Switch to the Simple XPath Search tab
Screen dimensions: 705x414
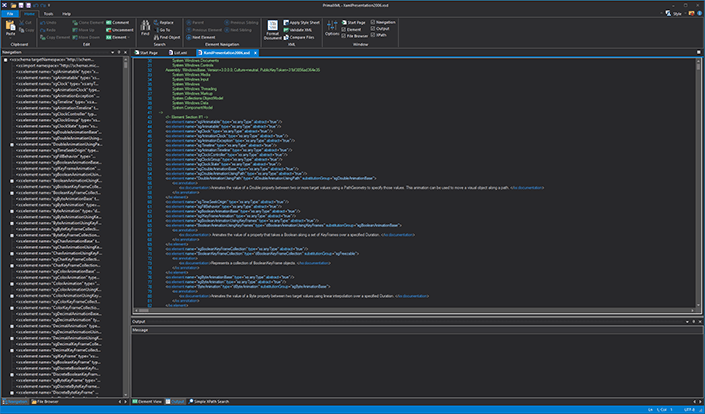pyautogui.click(x=209, y=401)
